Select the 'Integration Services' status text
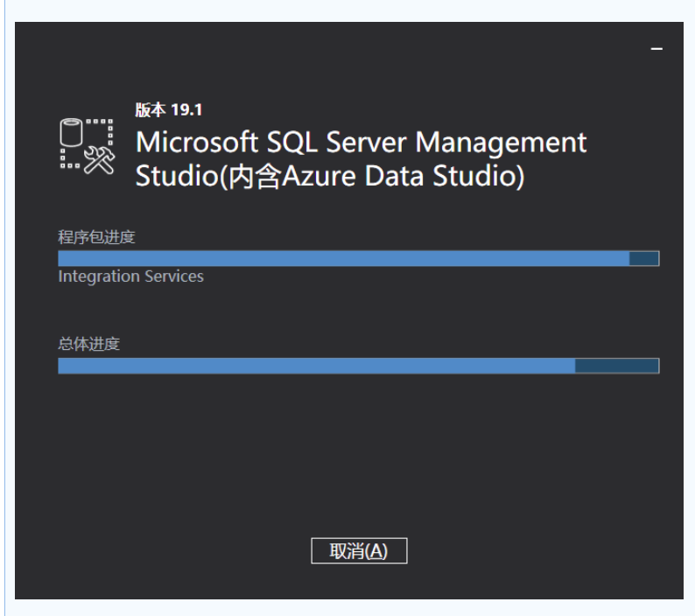The width and height of the screenshot is (695, 616). 130,276
